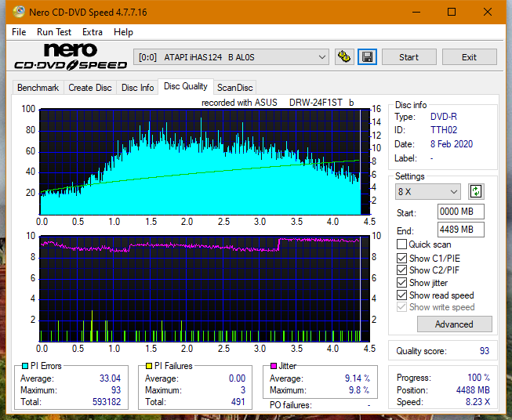Click the PI Errors maximum 93
512x420 pixels.
116,390
